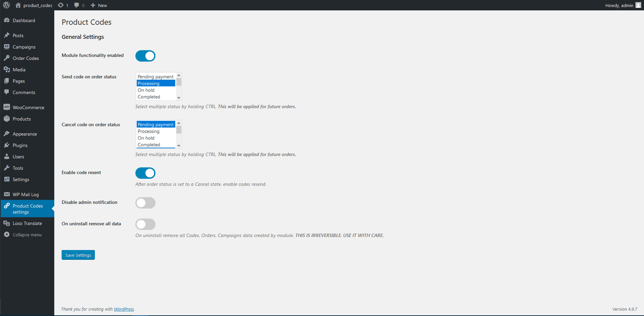The width and height of the screenshot is (644, 316).
Task: Select Completed in Cancel code list
Action: click(156, 145)
